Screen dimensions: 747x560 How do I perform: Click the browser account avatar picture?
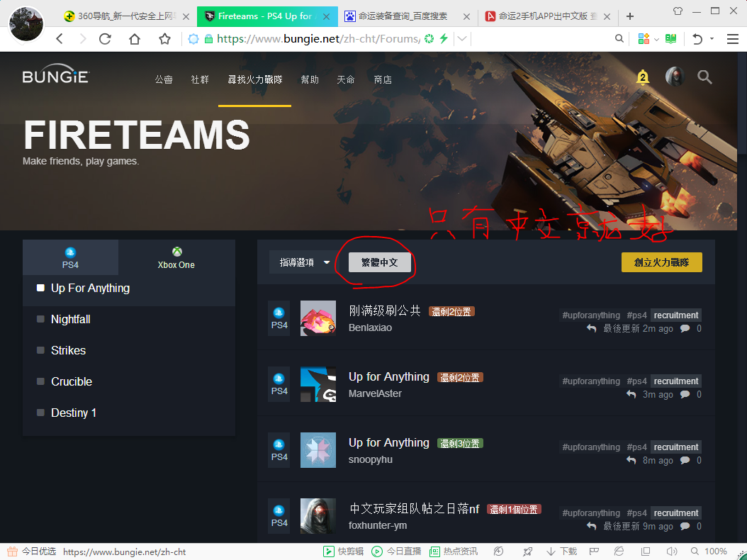tap(26, 24)
